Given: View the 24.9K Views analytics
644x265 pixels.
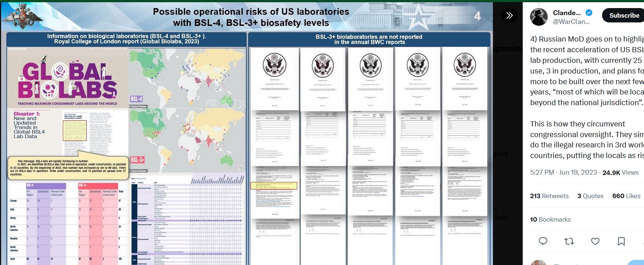Looking at the screenshot, I should pyautogui.click(x=620, y=172).
